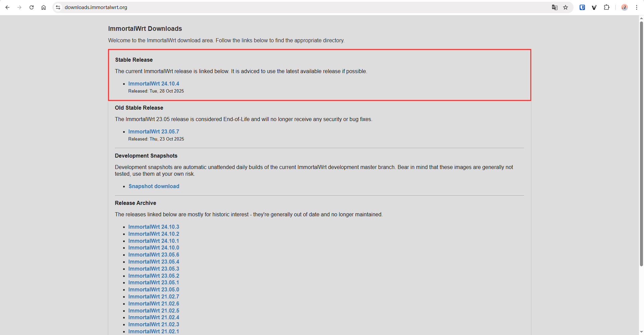View site information icon in address bar
Viewport: 644px width, 335px height.
(x=58, y=7)
